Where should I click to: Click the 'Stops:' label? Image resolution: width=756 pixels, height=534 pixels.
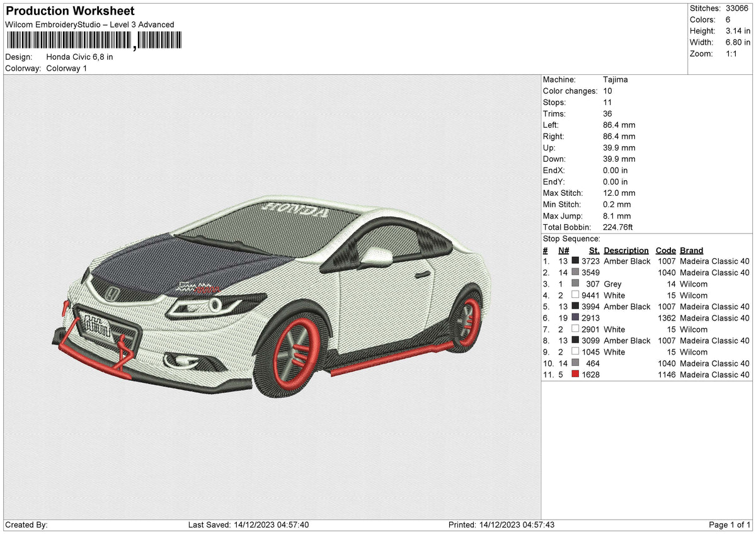point(554,103)
